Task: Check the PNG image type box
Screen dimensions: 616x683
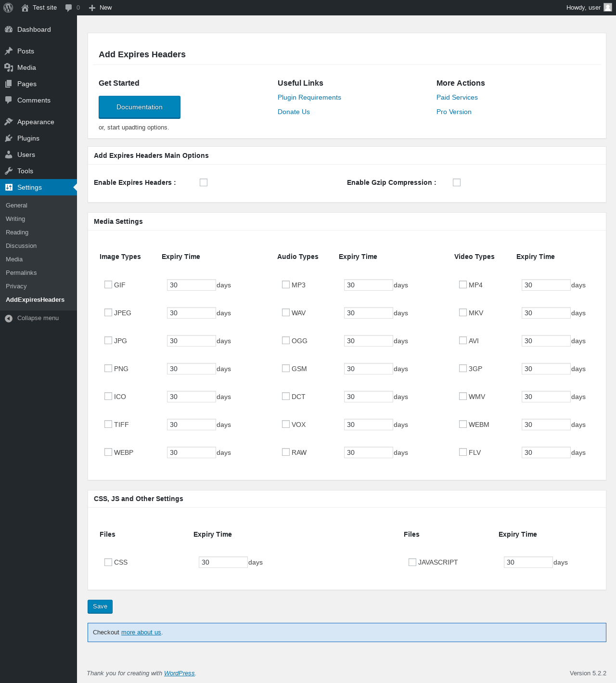Action: (108, 368)
